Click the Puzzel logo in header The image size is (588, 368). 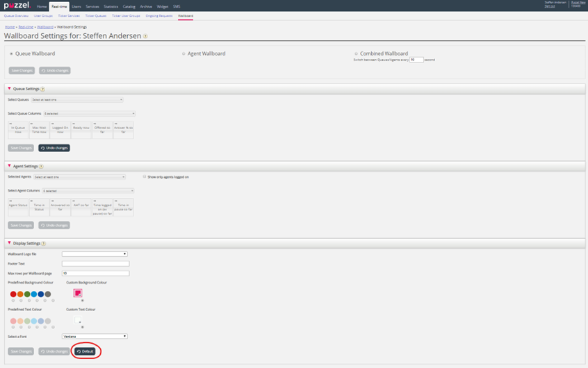[16, 6]
